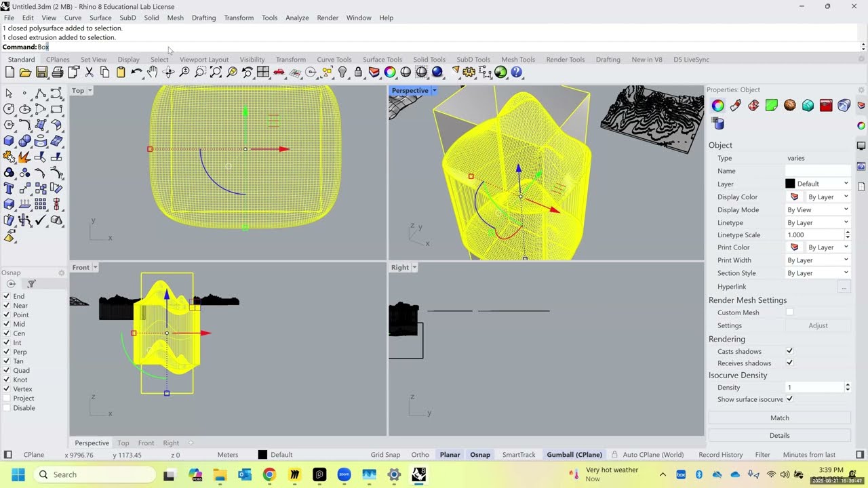The height and width of the screenshot is (488, 868).
Task: Enable the Custom Mesh checkbox
Action: point(789,312)
